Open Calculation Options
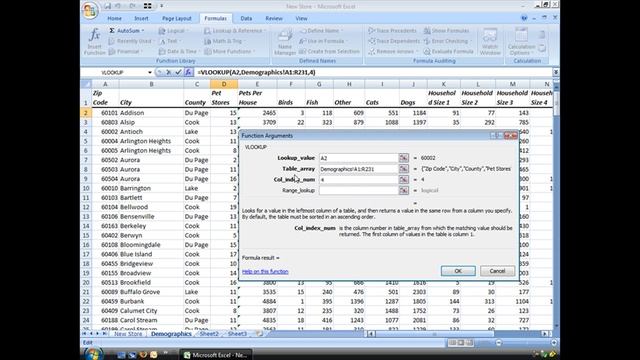The width and height of the screenshot is (640, 360). 521,42
